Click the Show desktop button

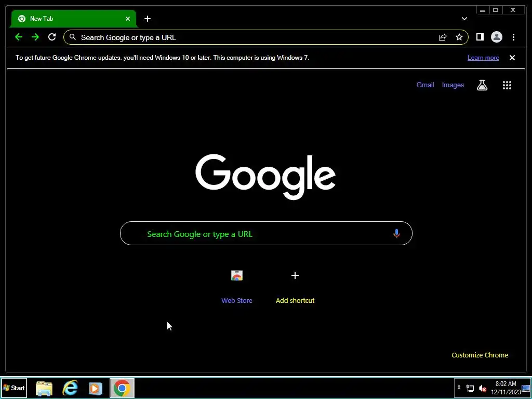(x=526, y=388)
